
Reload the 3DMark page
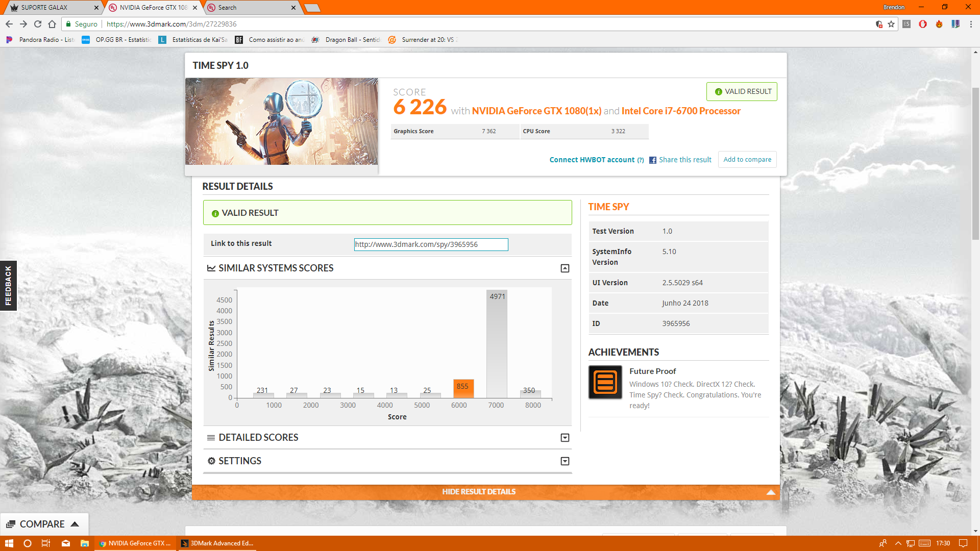point(37,24)
